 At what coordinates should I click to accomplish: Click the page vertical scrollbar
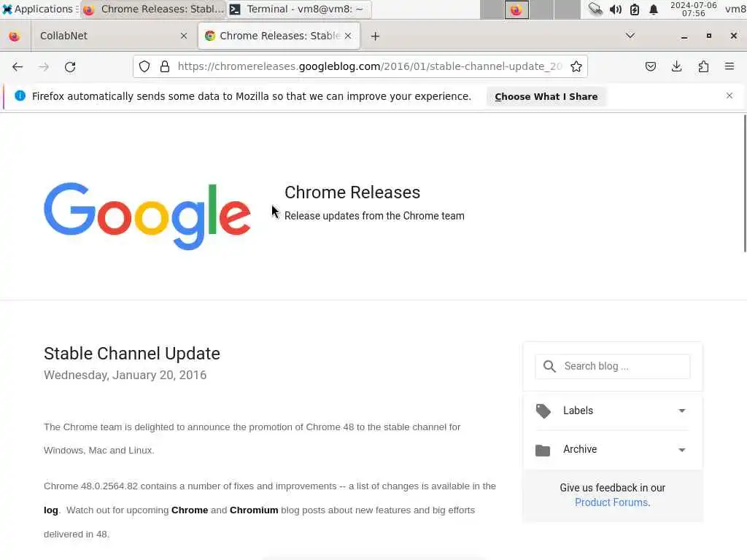pyautogui.click(x=744, y=183)
